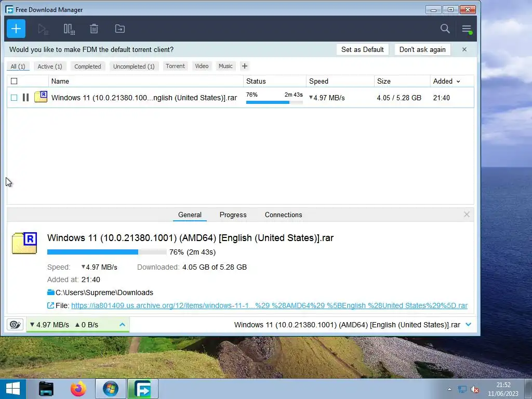Collapse bottom panel via blue down chevron
532x399 pixels.
tap(469, 325)
